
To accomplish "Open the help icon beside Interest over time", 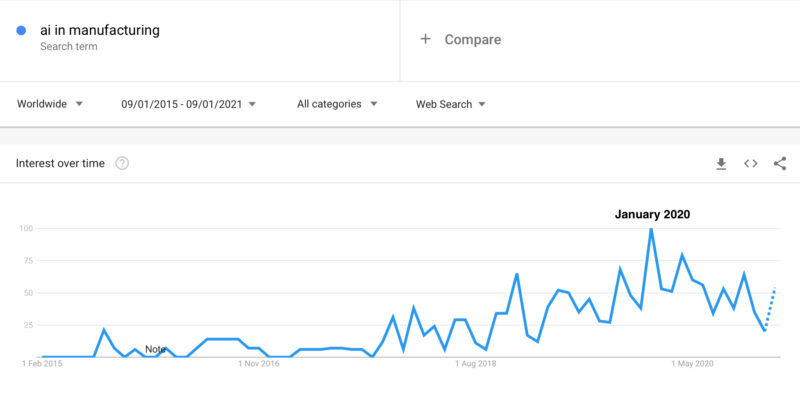I will pos(122,163).
